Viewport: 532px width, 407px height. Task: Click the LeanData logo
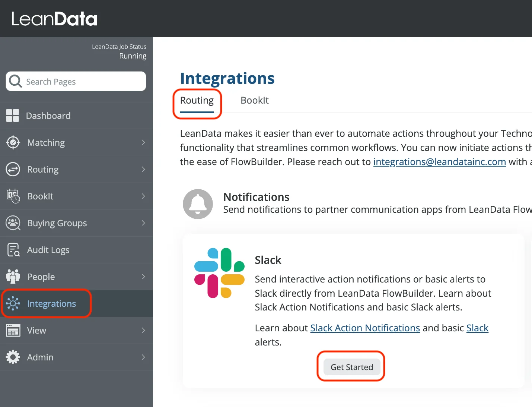coord(54,19)
